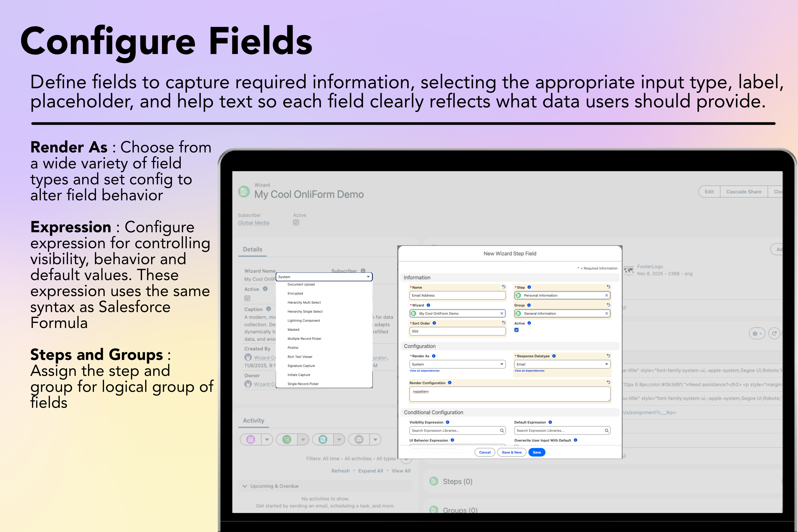Image resolution: width=798 pixels, height=532 pixels.
Task: Switch to the Activity tab
Action: 253,420
